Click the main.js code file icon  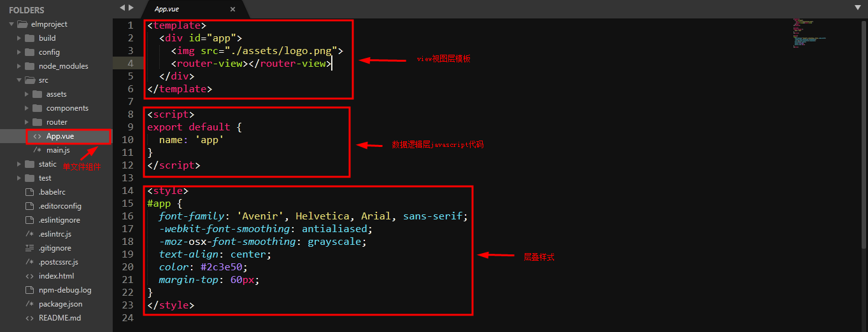tap(37, 150)
